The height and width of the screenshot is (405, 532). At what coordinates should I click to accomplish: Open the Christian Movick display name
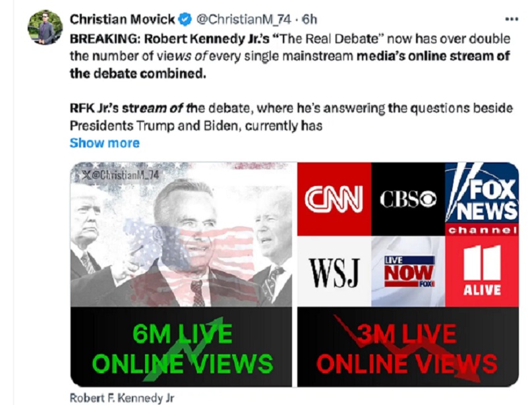pyautogui.click(x=122, y=19)
